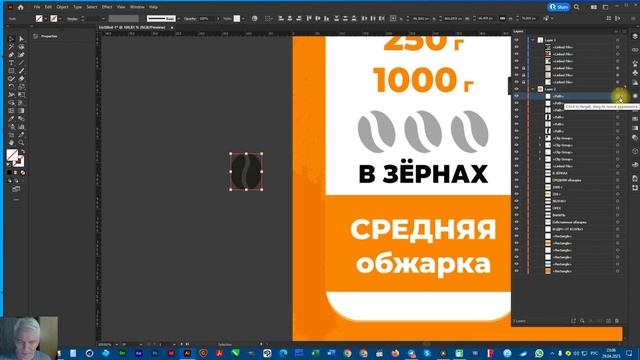Screen dimensions: 640x360
Task: Click the None color button below swatches
Action: tap(22, 173)
